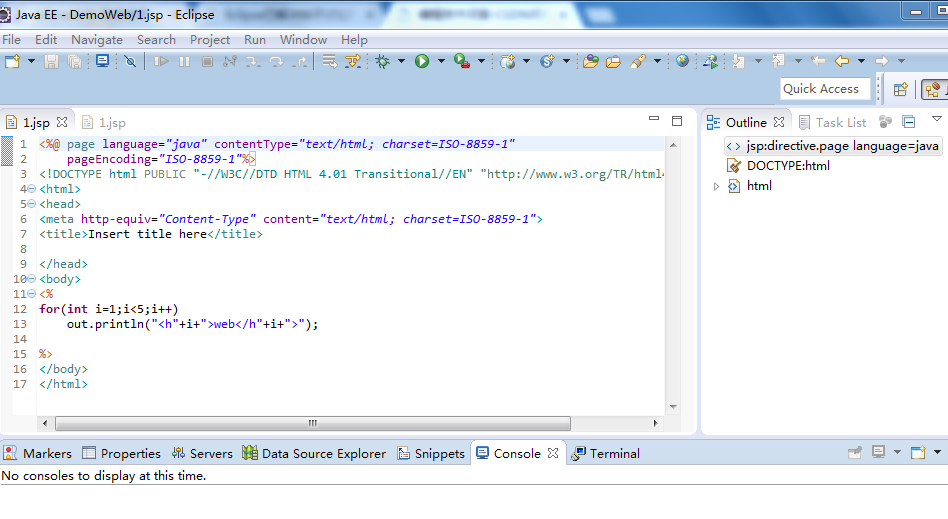Click the New Servlet S icon

547,61
